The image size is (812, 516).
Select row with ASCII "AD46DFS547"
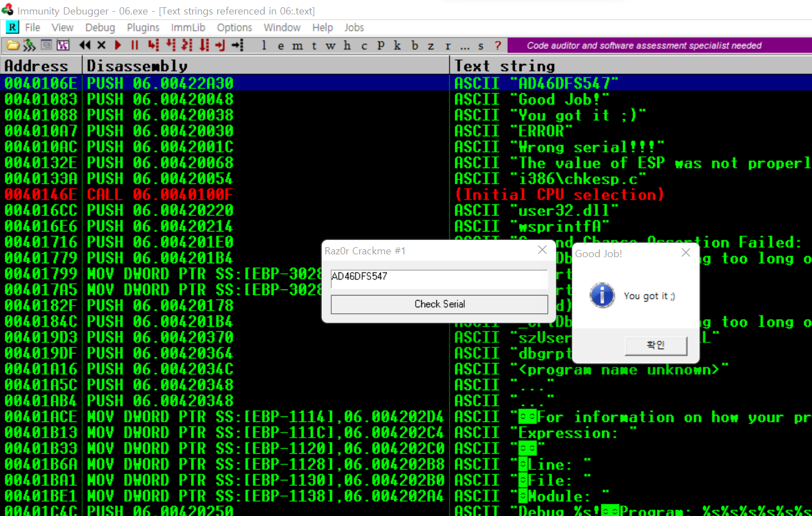[x=406, y=83]
